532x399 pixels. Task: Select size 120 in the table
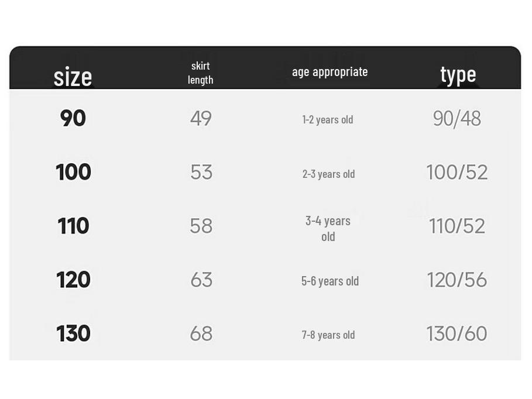(x=73, y=280)
